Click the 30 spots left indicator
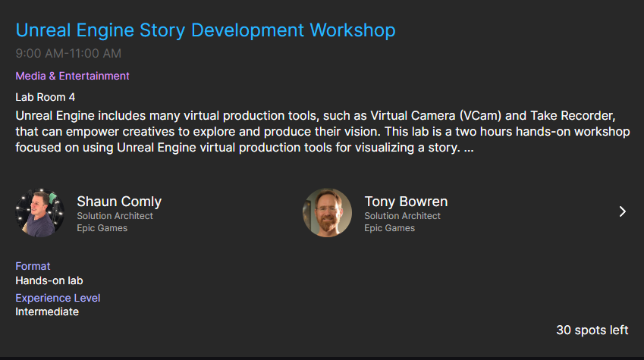This screenshot has width=644, height=360. tap(592, 330)
